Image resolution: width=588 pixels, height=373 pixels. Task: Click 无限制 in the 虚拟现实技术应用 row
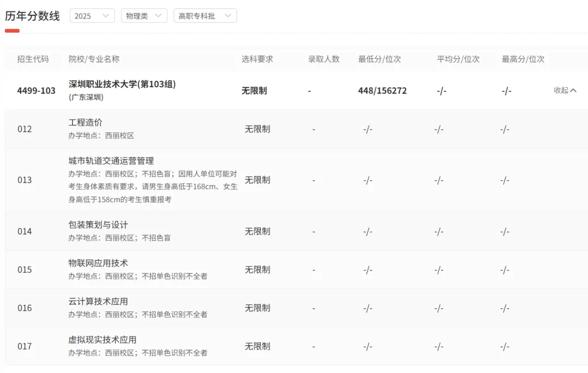click(x=258, y=346)
